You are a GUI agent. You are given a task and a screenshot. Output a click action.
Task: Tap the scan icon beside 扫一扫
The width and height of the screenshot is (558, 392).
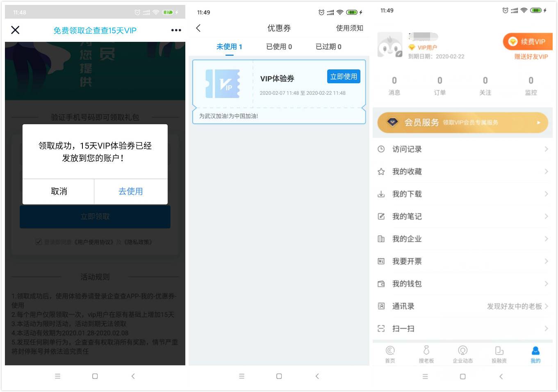coord(381,328)
